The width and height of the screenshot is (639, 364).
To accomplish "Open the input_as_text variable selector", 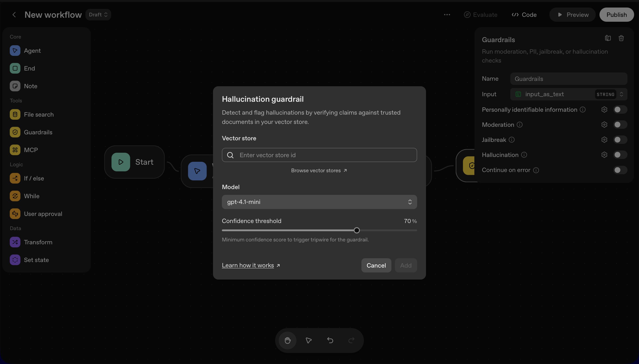I will [568, 94].
